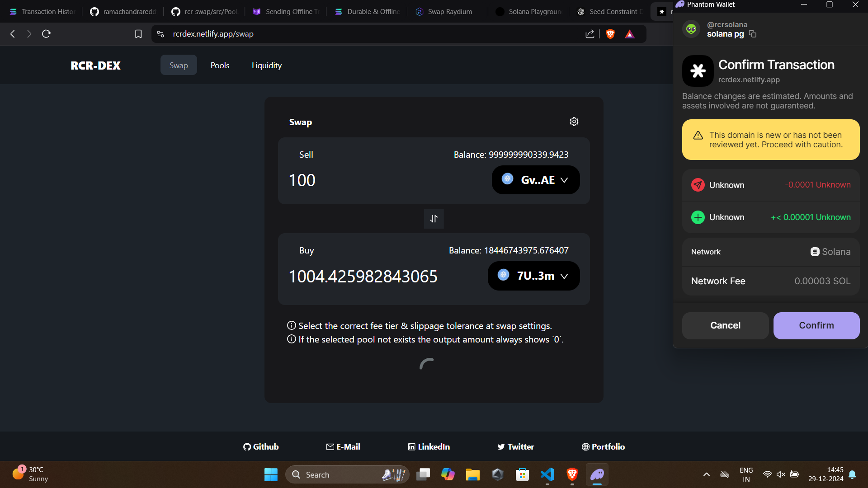Open the Liquidity tab
This screenshot has width=868, height=488.
point(266,66)
